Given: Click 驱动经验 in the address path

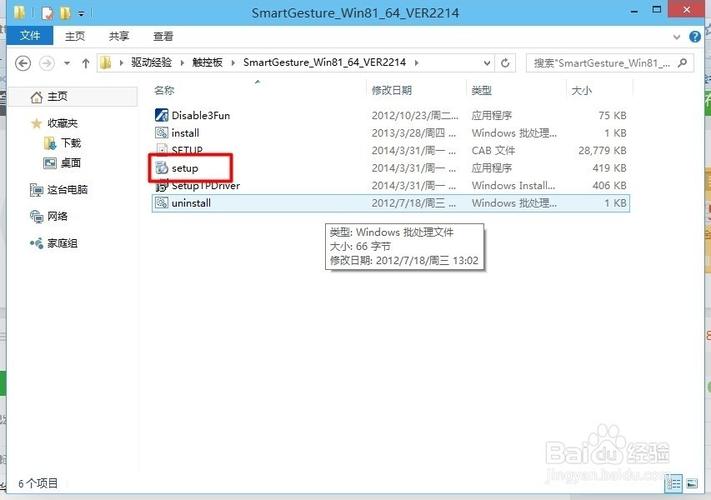Looking at the screenshot, I should [x=151, y=63].
